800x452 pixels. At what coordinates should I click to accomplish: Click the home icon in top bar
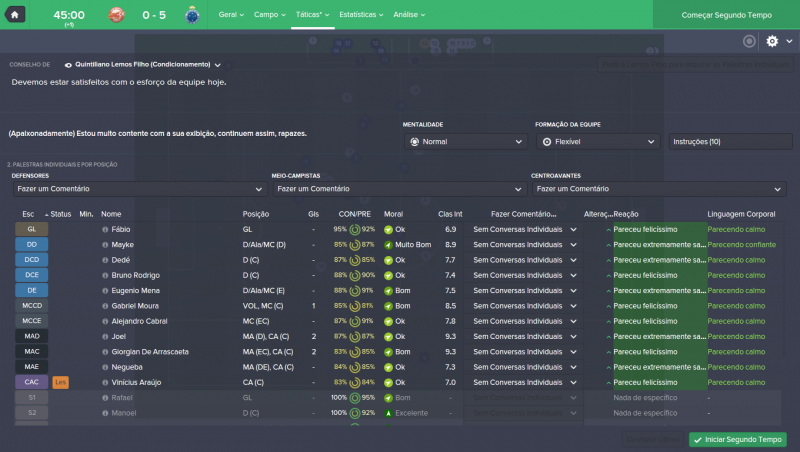(x=16, y=14)
